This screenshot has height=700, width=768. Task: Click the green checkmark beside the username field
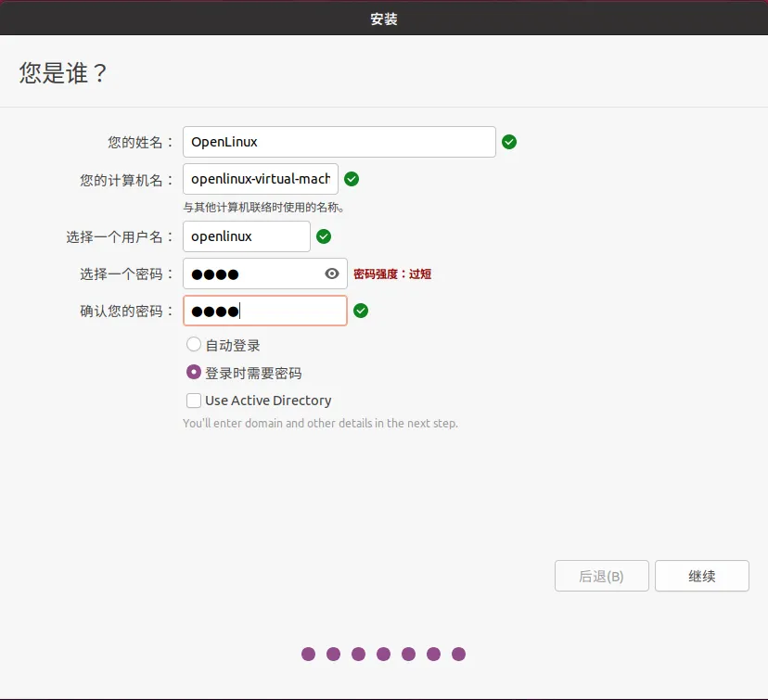point(324,236)
